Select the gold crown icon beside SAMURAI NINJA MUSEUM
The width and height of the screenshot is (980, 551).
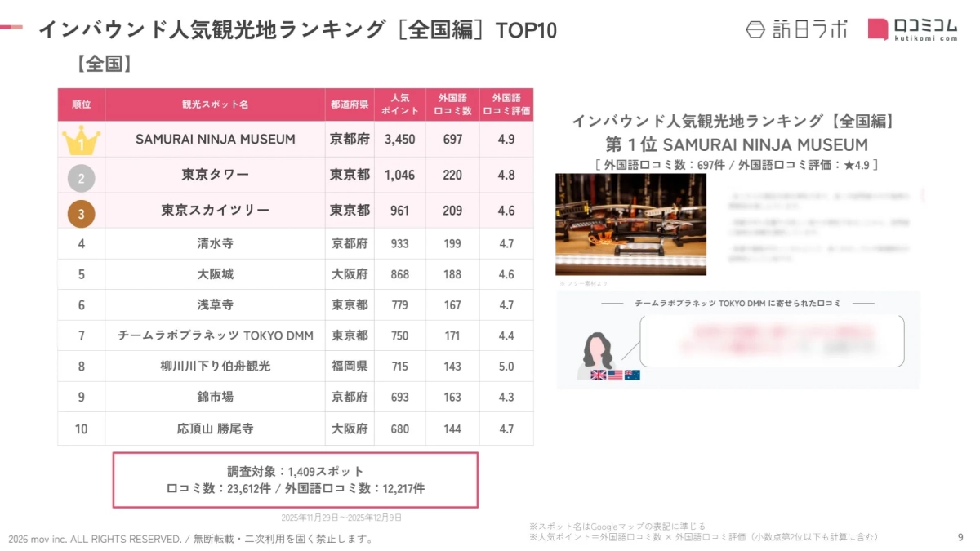(81, 139)
